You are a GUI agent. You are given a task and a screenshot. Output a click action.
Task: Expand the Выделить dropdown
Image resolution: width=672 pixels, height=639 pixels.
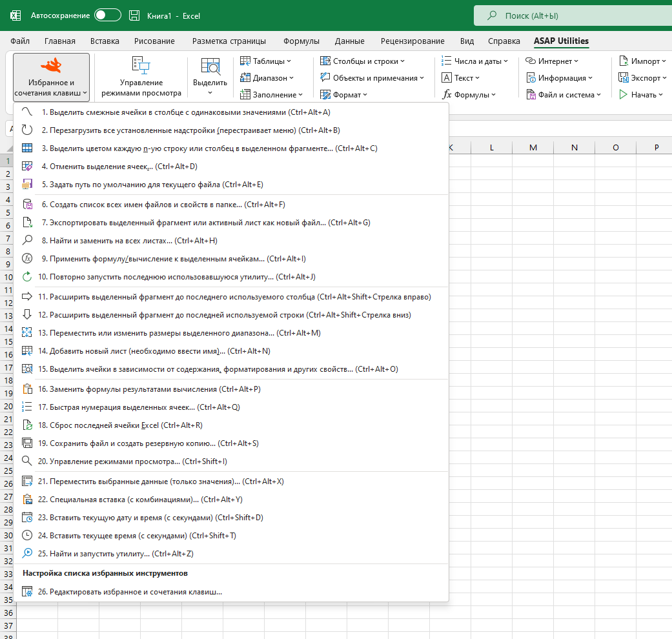(210, 77)
